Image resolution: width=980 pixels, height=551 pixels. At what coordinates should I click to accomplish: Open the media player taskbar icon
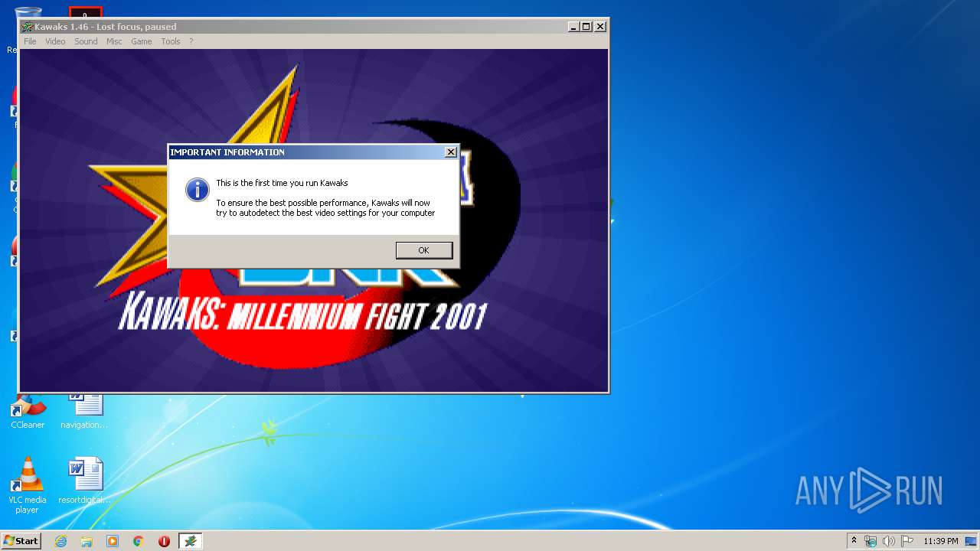[x=113, y=541]
